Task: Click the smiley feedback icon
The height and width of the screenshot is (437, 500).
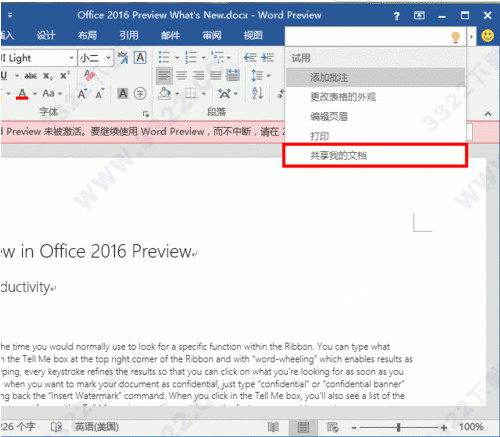Action: (488, 36)
